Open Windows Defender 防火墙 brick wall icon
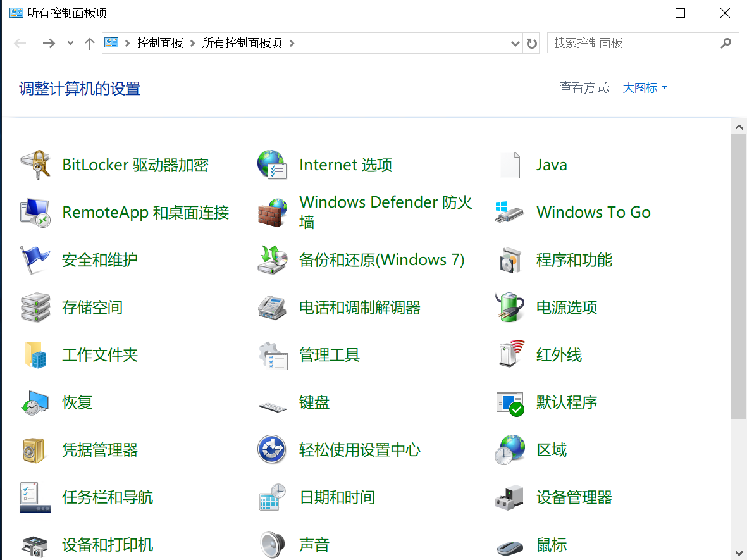Screen dimensions: 747x560 272,213
